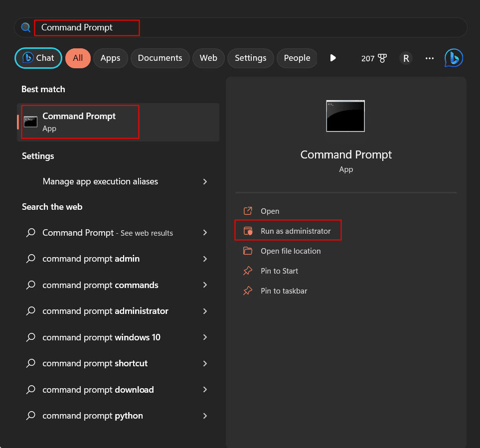Click search icon beside command prompt windows 10

click(30, 337)
